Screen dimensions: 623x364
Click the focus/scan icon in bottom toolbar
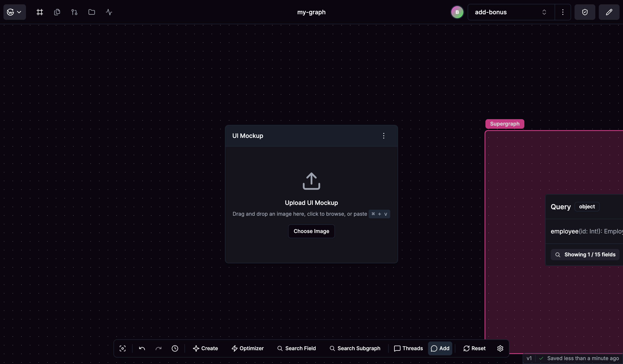pos(122,348)
